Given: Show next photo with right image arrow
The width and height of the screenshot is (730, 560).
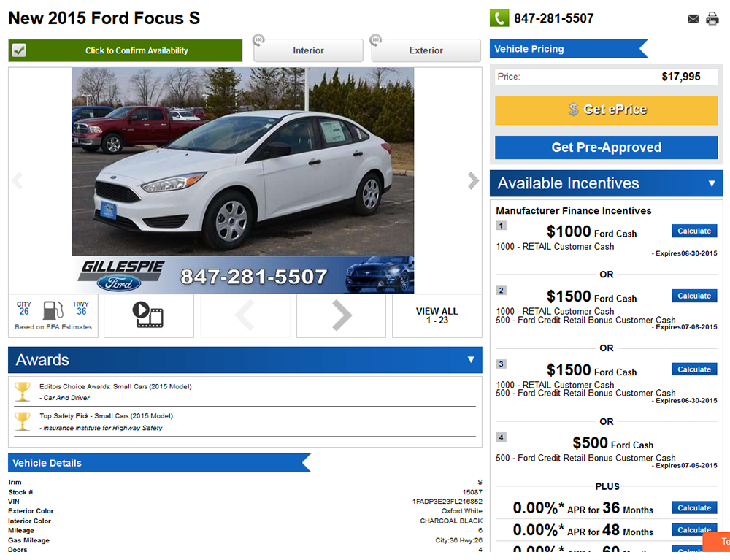Looking at the screenshot, I should (473, 180).
